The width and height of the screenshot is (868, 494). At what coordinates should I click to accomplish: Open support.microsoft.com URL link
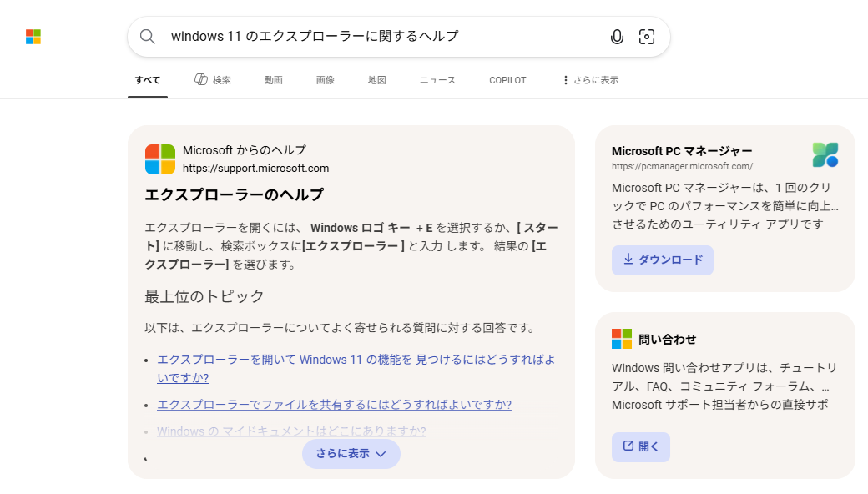point(255,169)
